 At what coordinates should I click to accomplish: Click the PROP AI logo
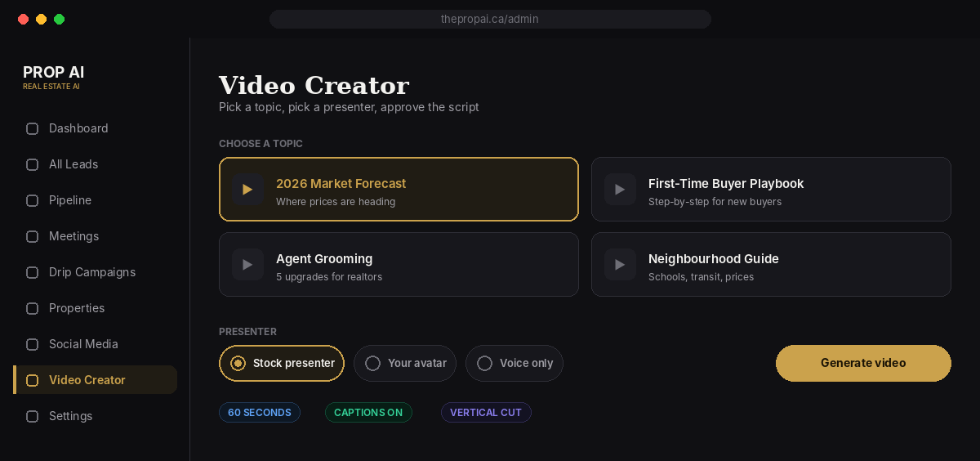(x=54, y=73)
